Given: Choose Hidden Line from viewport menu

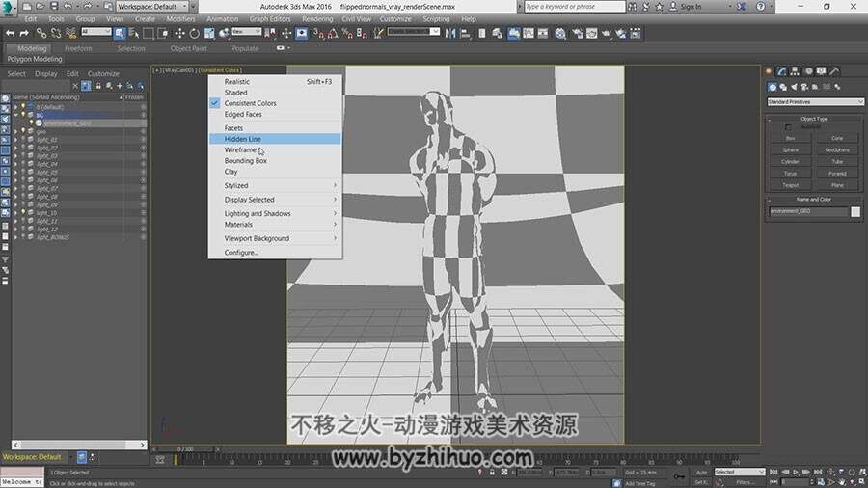Looking at the screenshot, I should 275,139.
